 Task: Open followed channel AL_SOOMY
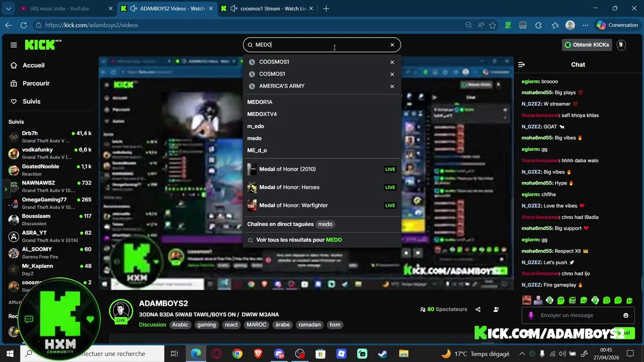[50, 253]
